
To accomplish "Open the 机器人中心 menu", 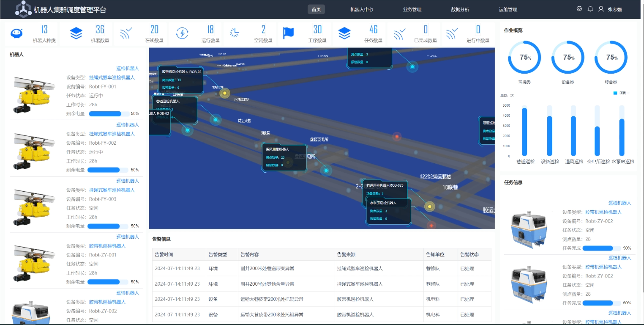I will pyautogui.click(x=362, y=9).
